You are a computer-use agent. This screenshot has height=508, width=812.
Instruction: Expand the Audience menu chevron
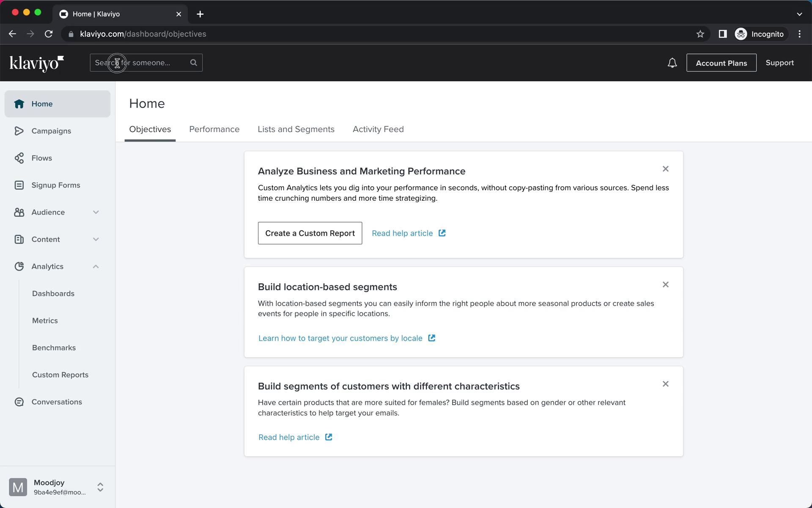point(96,212)
